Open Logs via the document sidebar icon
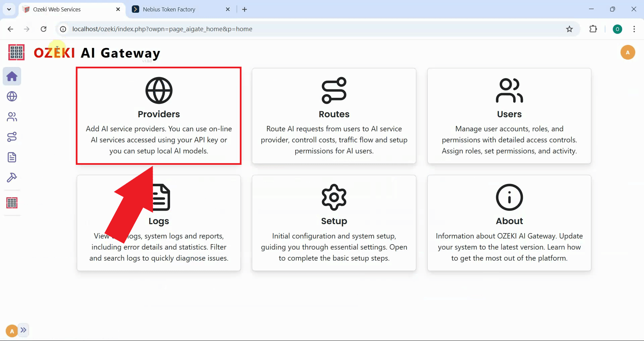This screenshot has height=341, width=644. point(12,157)
